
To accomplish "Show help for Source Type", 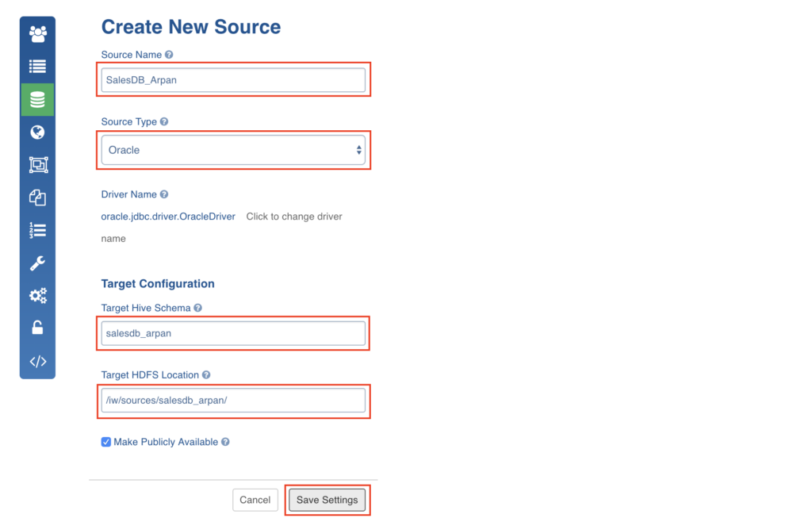I will click(164, 121).
